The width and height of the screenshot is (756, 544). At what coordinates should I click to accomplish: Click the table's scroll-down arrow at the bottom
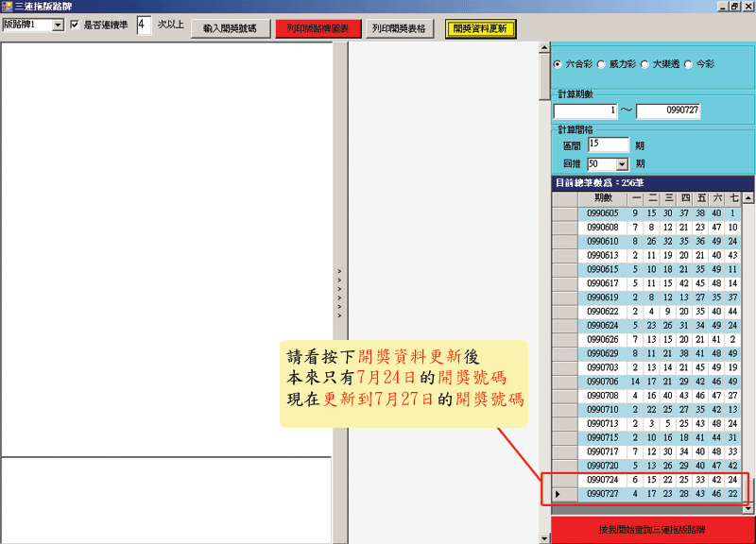click(x=747, y=508)
